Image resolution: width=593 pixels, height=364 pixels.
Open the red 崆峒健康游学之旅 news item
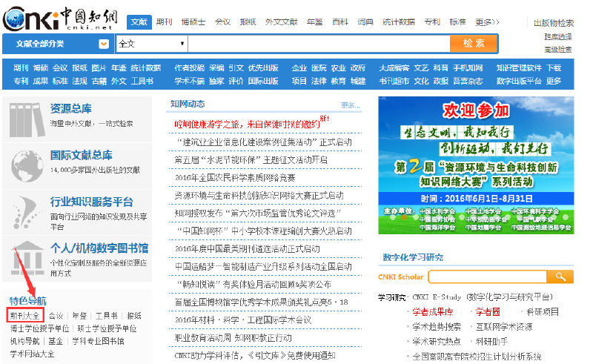[247, 124]
